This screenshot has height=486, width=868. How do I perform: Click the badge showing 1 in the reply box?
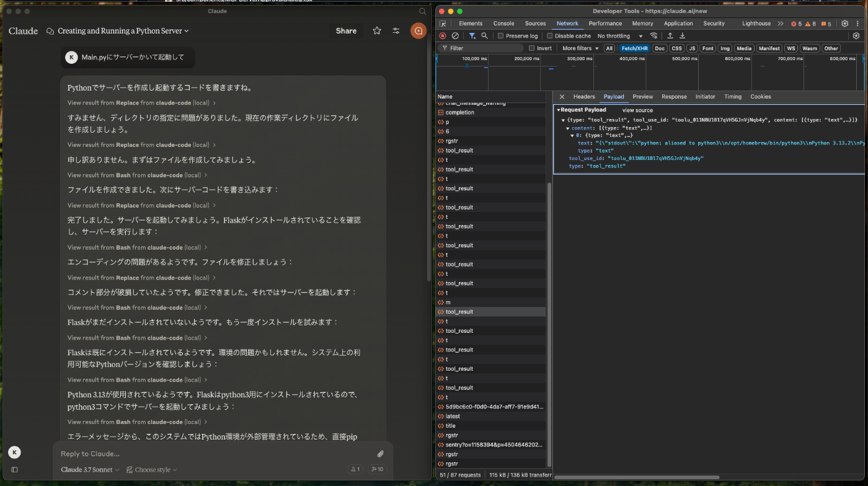coord(355,469)
